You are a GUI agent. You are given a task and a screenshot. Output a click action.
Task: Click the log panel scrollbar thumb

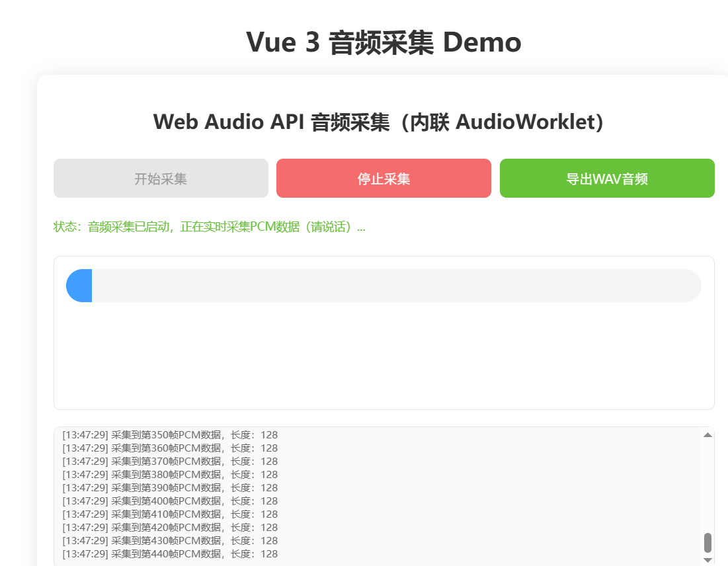[708, 542]
